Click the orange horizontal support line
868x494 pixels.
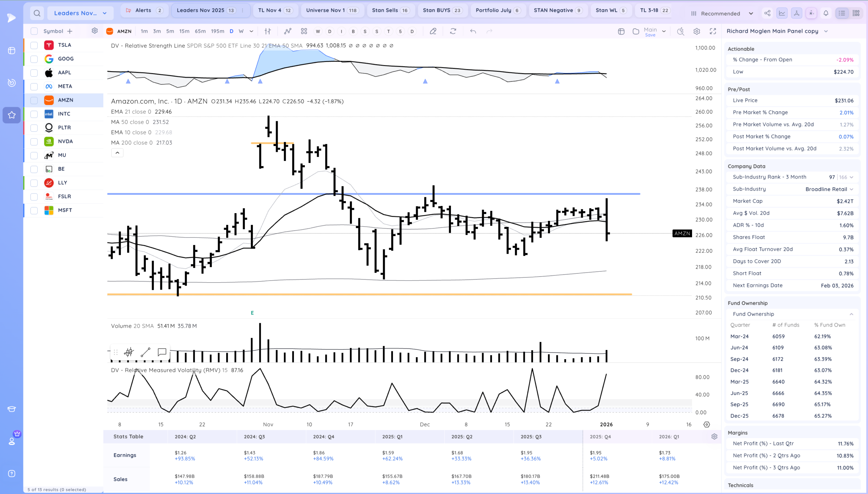[x=339, y=294]
